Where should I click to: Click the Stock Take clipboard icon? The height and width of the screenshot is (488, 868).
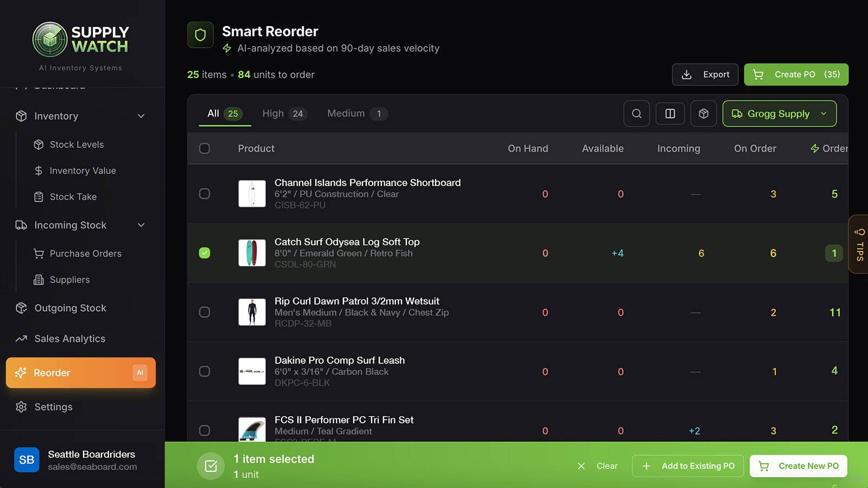[x=39, y=197]
